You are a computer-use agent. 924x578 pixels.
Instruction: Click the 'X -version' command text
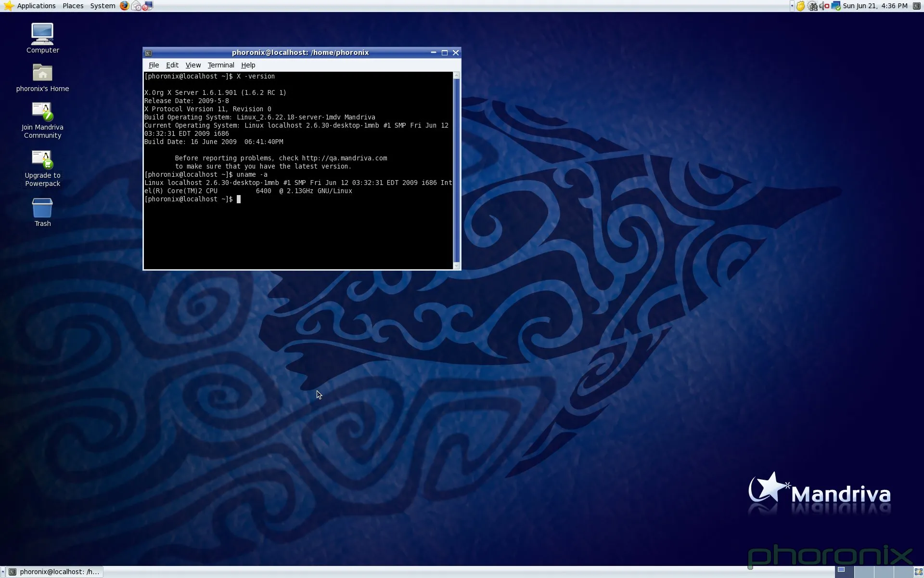pyautogui.click(x=256, y=76)
